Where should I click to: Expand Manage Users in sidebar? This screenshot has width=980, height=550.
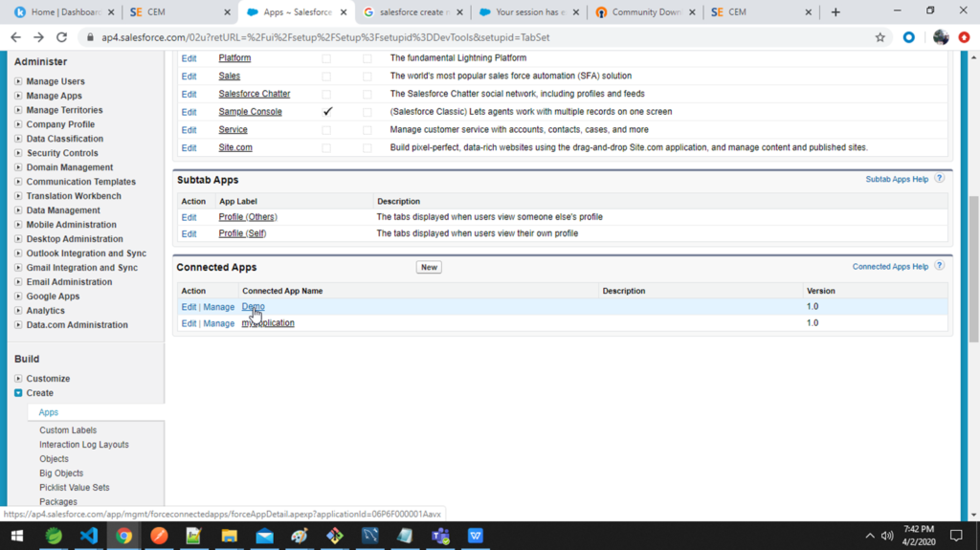(x=18, y=81)
